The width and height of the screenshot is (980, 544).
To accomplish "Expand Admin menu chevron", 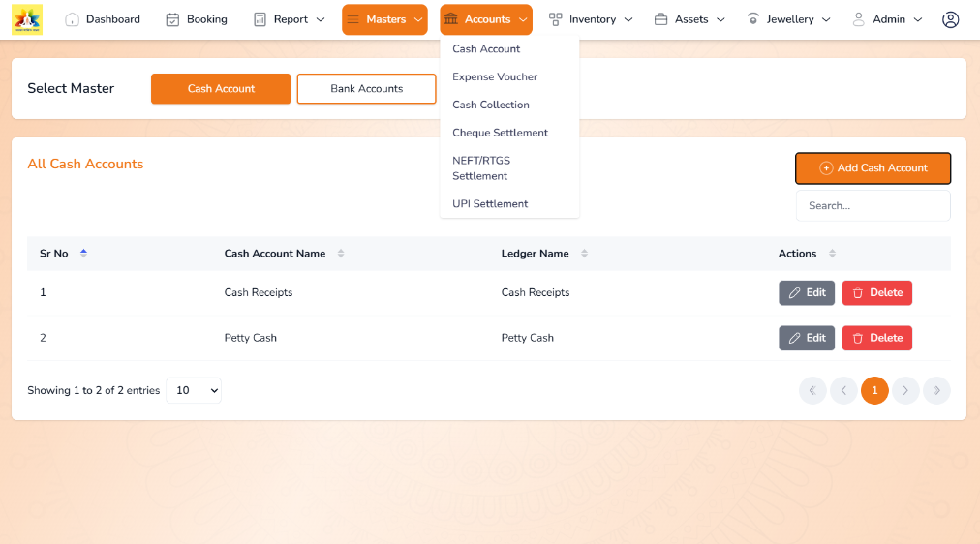I will point(918,20).
